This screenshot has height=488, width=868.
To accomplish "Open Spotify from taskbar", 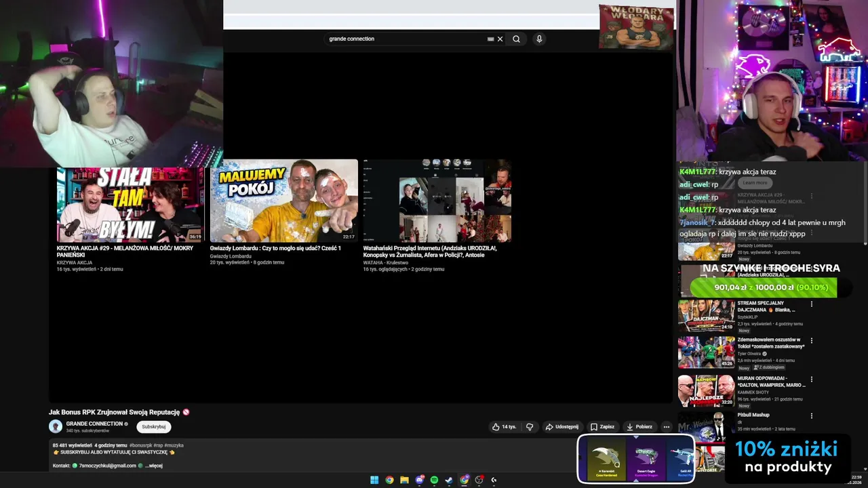I will [x=434, y=480].
